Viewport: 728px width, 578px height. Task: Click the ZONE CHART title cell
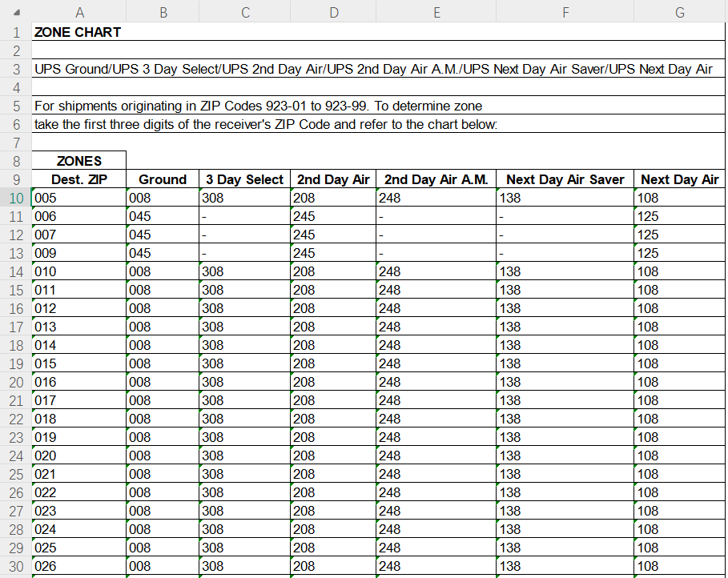click(x=78, y=33)
